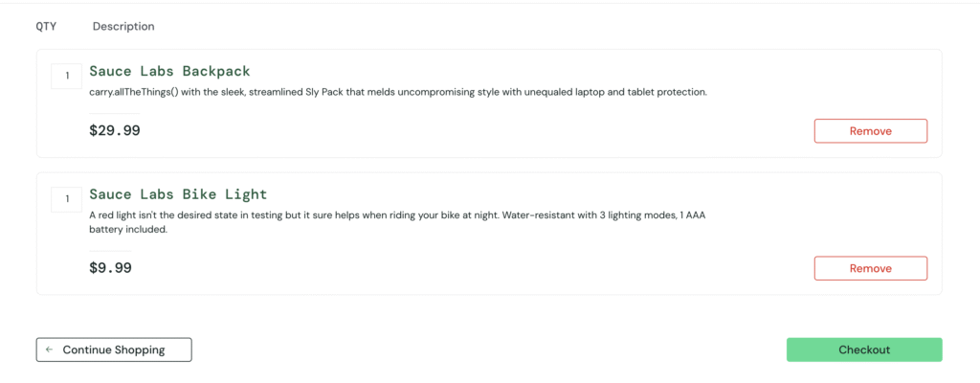The width and height of the screenshot is (980, 383).
Task: Remove the Sauce Labs Bike Light item
Action: tap(870, 269)
